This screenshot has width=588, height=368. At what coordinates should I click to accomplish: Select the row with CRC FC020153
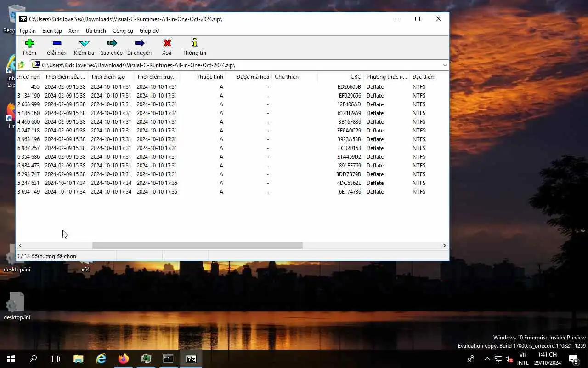click(232, 148)
